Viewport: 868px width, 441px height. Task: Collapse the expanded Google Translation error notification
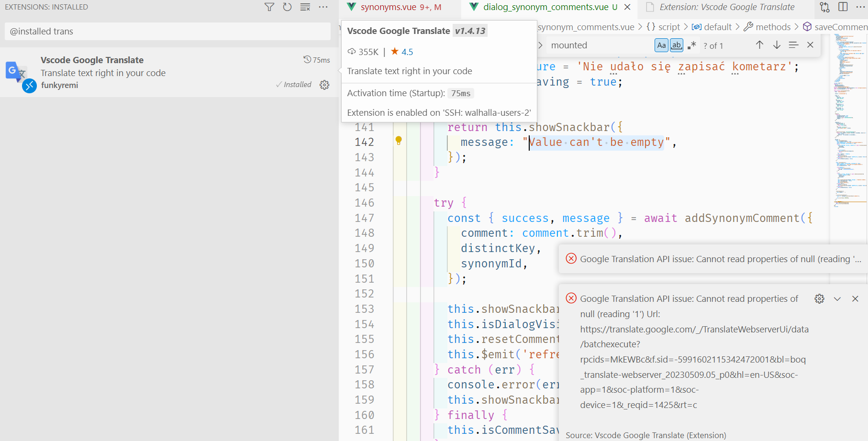(x=837, y=298)
